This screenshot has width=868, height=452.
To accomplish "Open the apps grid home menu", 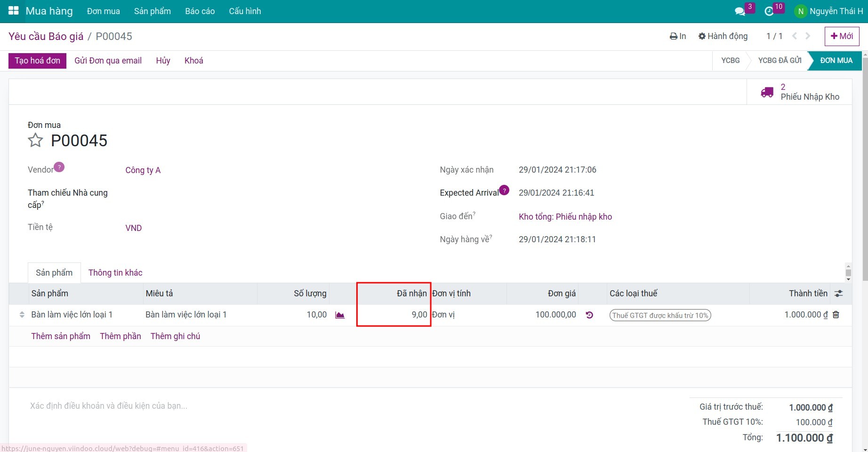I will [x=13, y=11].
